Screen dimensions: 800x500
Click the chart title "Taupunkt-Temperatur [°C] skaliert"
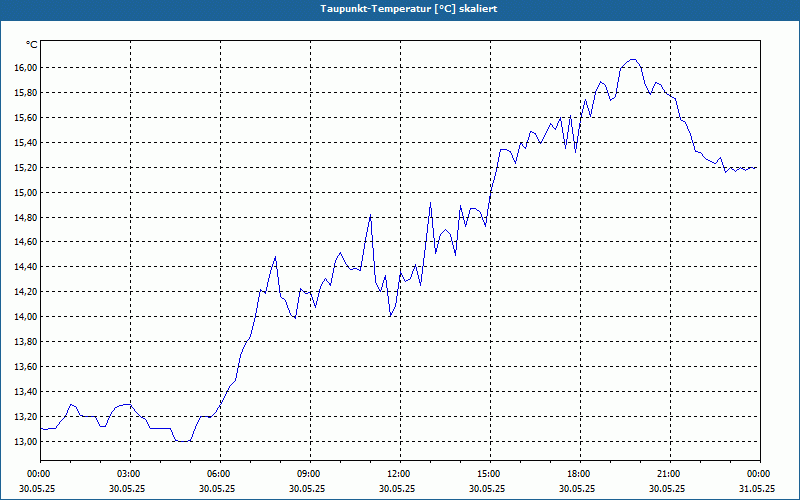point(409,9)
